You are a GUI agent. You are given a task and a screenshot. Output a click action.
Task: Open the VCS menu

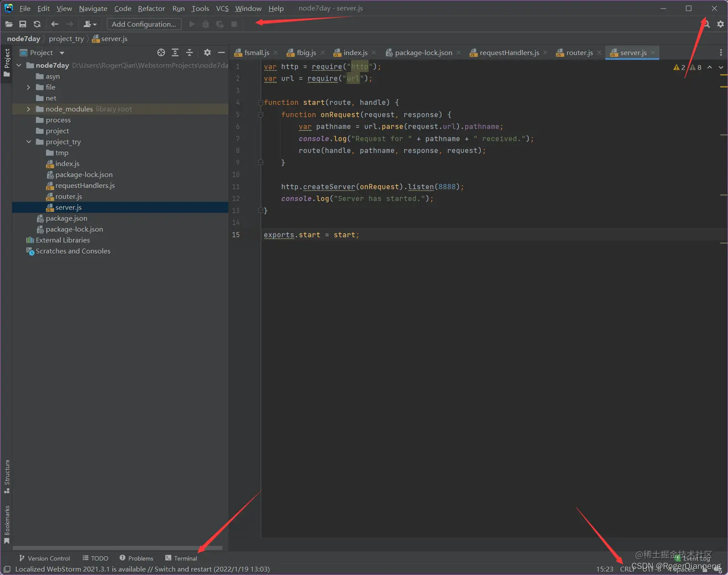coord(222,8)
